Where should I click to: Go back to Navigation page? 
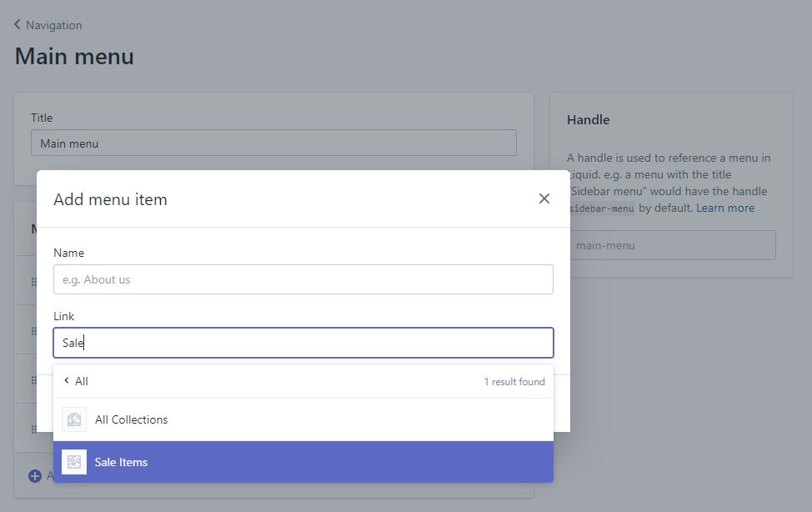click(x=48, y=25)
